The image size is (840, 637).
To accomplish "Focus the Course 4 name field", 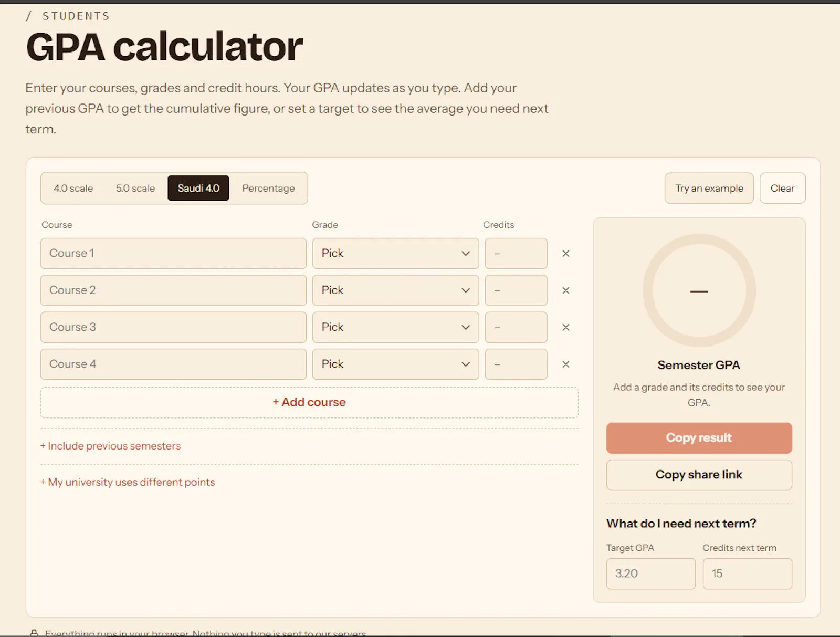I will pyautogui.click(x=173, y=364).
